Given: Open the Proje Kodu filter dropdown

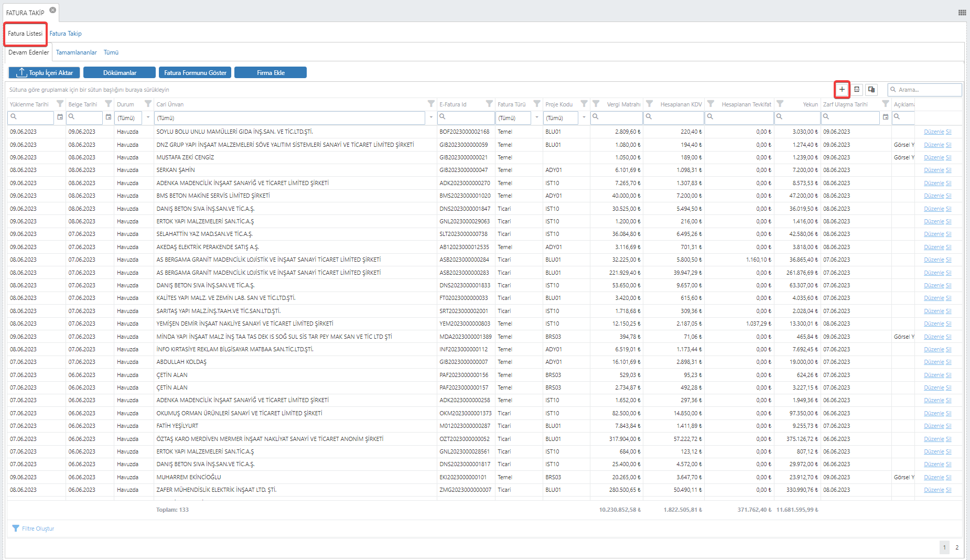Looking at the screenshot, I should click(584, 117).
